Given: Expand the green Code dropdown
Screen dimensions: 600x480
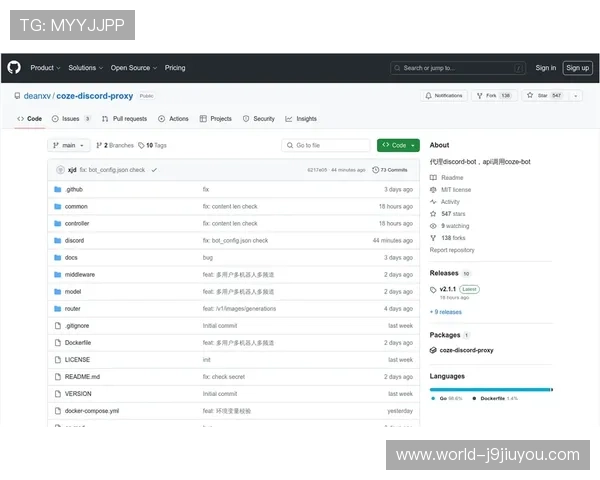Looking at the screenshot, I should [397, 145].
